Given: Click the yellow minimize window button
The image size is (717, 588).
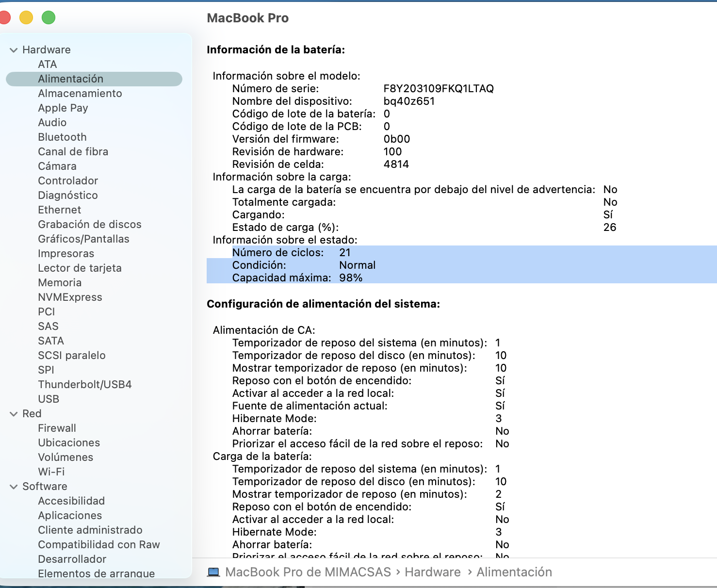Looking at the screenshot, I should [26, 18].
